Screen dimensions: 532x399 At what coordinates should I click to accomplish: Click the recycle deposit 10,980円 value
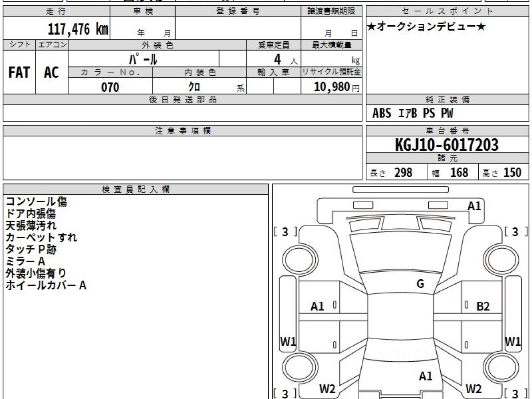click(x=337, y=87)
